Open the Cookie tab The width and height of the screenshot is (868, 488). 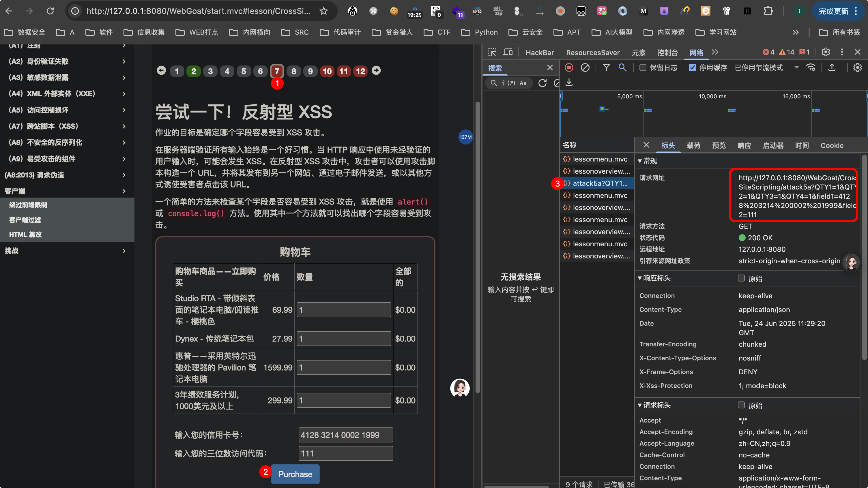click(832, 145)
